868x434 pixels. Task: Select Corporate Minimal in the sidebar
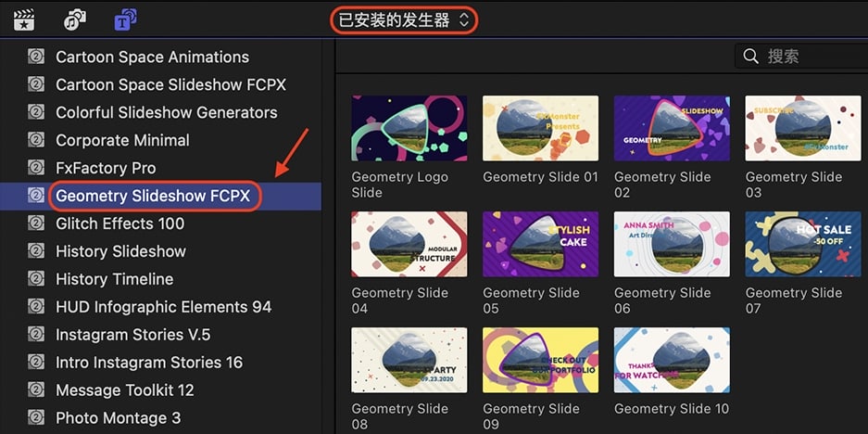point(160,140)
